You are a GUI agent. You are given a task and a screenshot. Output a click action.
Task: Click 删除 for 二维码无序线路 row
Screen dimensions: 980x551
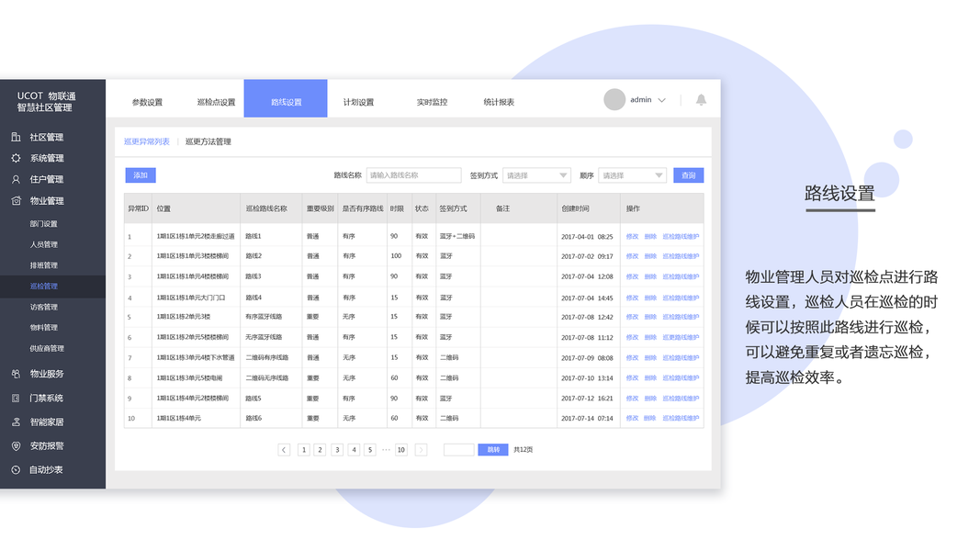pos(650,378)
